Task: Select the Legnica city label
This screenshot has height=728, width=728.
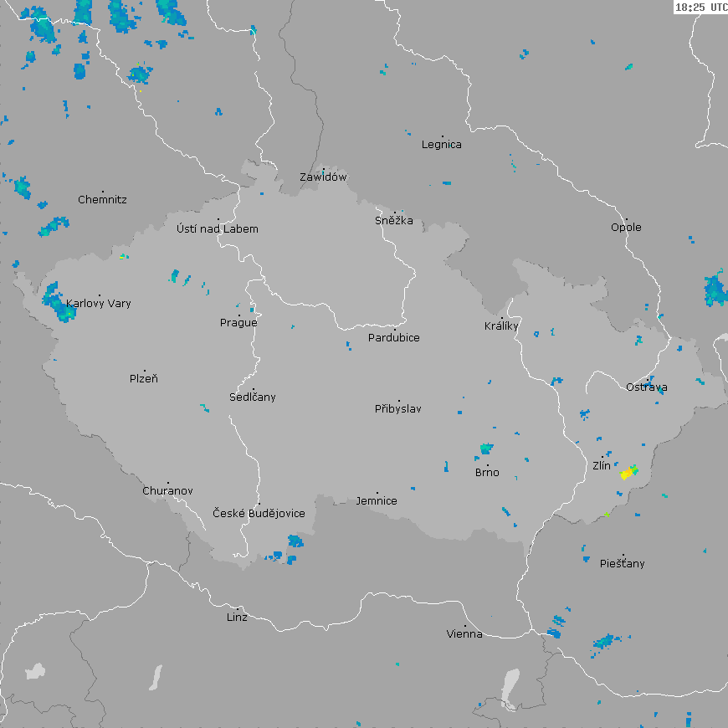Action: point(442,144)
